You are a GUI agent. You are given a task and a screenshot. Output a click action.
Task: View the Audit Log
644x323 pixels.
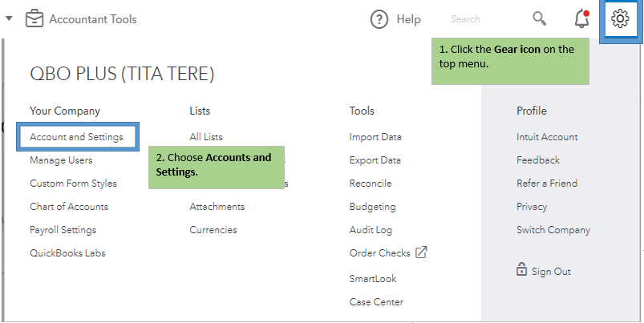pyautogui.click(x=371, y=230)
